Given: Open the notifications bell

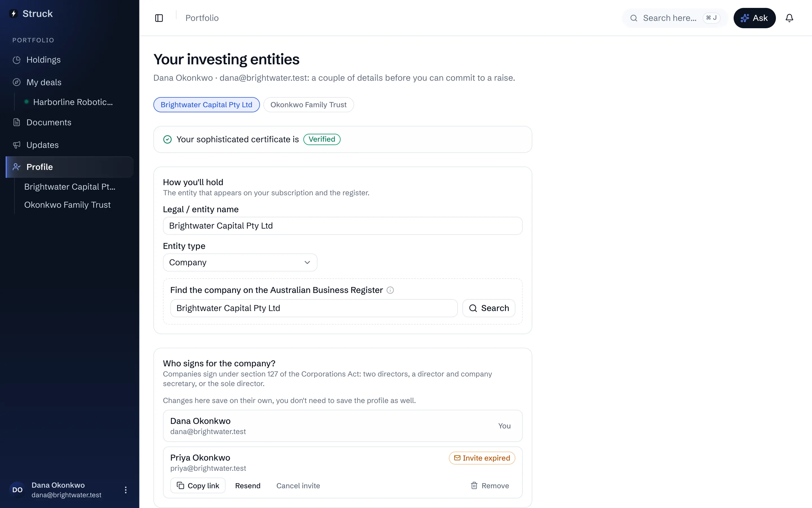Looking at the screenshot, I should [x=789, y=18].
